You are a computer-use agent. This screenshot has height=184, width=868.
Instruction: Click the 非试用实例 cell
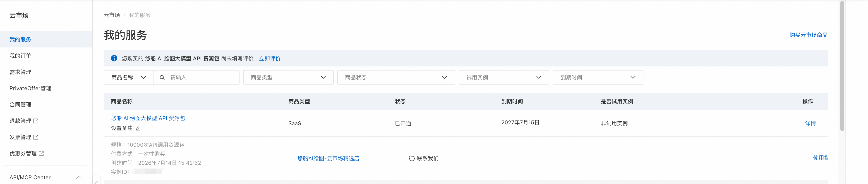(614, 123)
